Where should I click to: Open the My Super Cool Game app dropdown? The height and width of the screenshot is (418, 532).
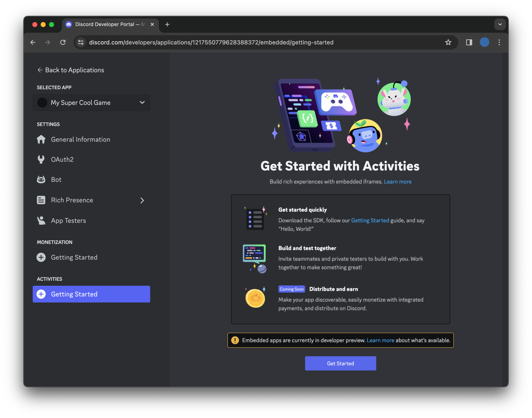tap(91, 103)
